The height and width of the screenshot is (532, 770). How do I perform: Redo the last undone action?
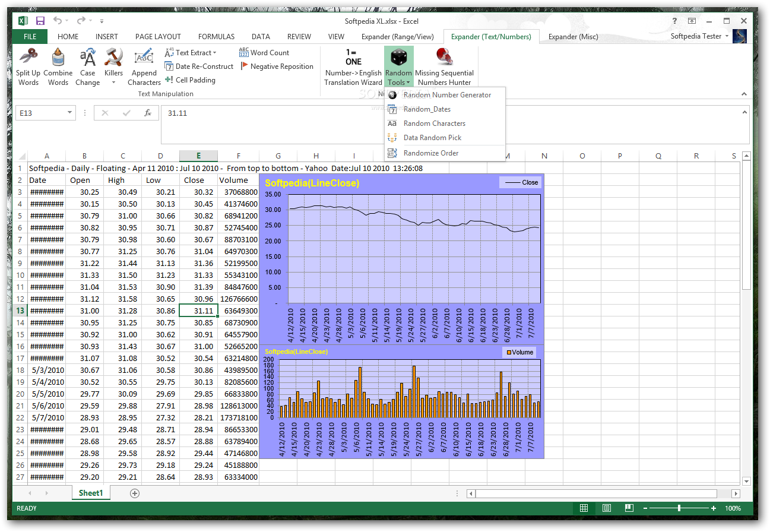(x=81, y=21)
